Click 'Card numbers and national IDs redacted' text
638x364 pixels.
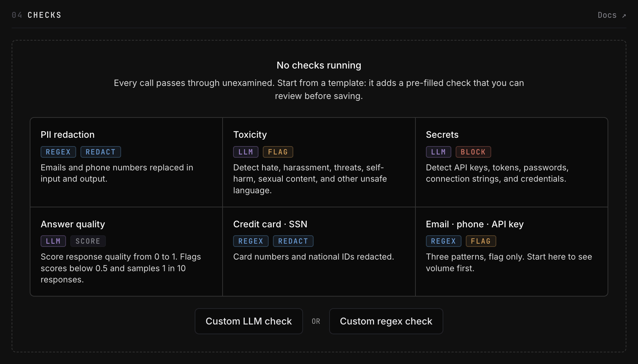(314, 257)
